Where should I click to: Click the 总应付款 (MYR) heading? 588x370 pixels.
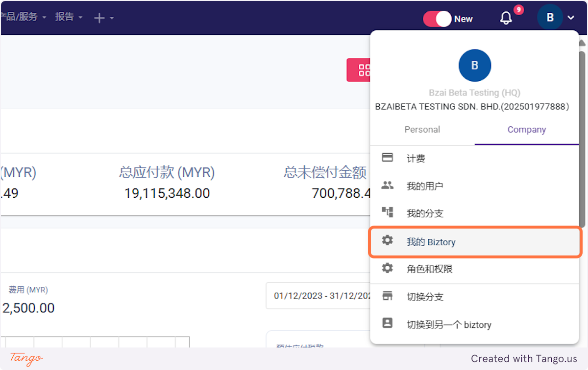tap(167, 172)
